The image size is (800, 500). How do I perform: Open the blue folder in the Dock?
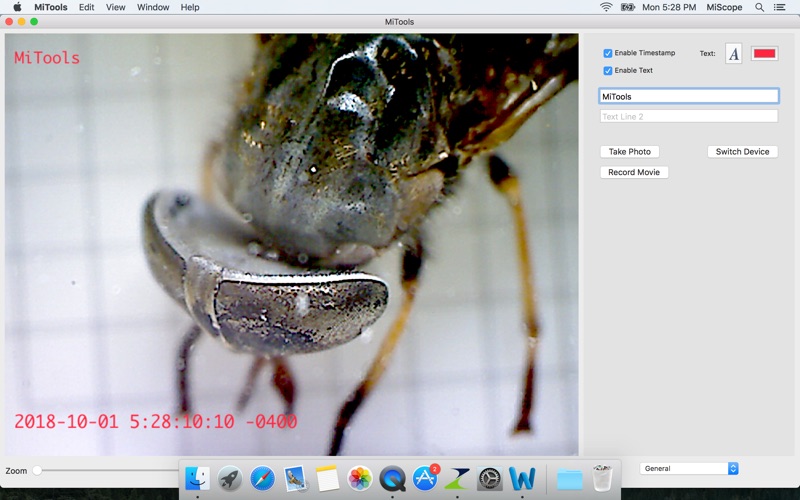(569, 479)
